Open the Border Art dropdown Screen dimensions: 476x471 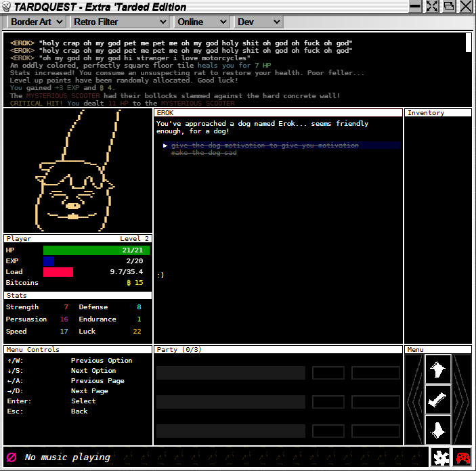37,22
